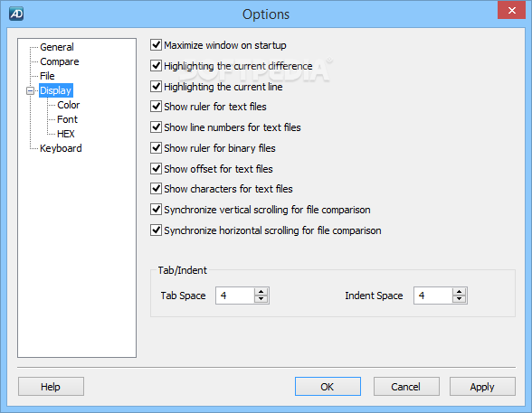Viewport: 532px width, 413px height.
Task: Decrease Indent Space with down arrow
Action: click(459, 299)
